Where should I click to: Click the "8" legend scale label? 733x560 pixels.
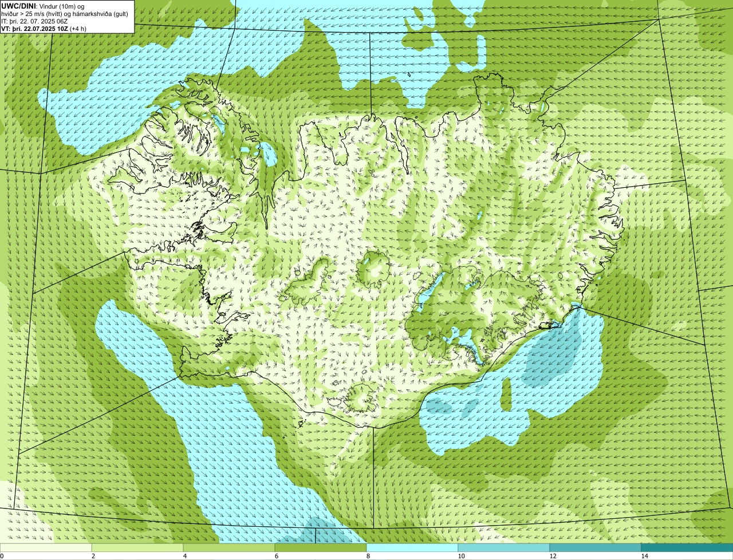(368, 556)
